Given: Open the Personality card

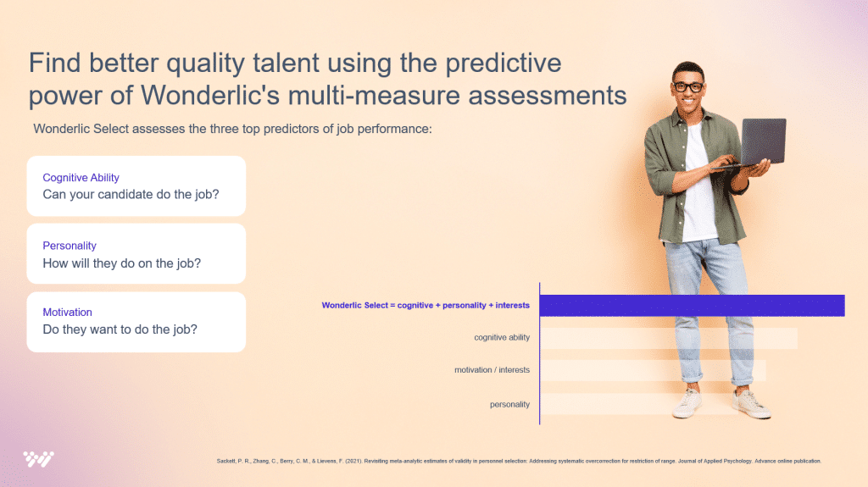Looking at the screenshot, I should (x=136, y=254).
